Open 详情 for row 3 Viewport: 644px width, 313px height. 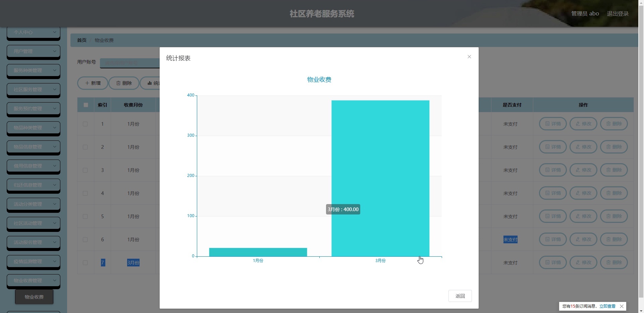coord(553,170)
